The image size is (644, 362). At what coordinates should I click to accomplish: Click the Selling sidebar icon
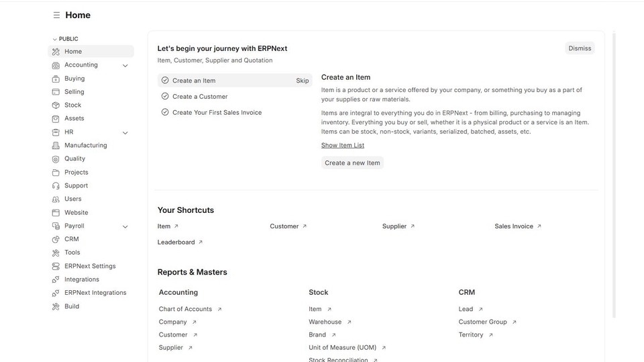[56, 92]
